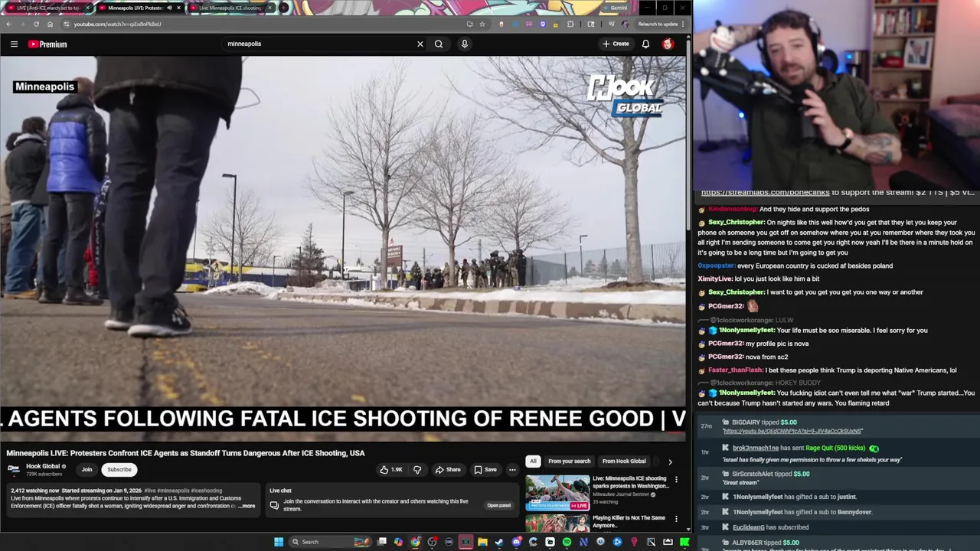Screen dimensions: 980x551
Task: Click SirScratchAlot tipped $5.00 event
Action: pyautogui.click(x=837, y=478)
